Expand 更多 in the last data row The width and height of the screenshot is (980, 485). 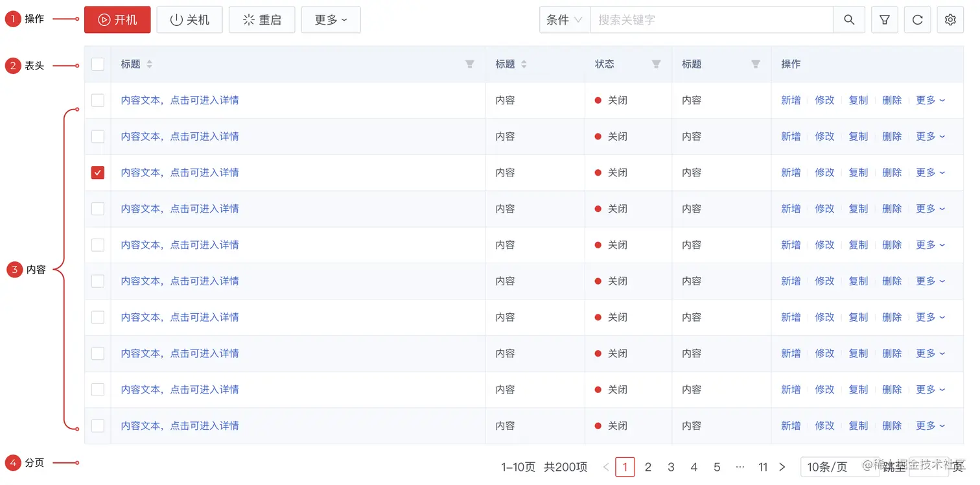tap(931, 426)
